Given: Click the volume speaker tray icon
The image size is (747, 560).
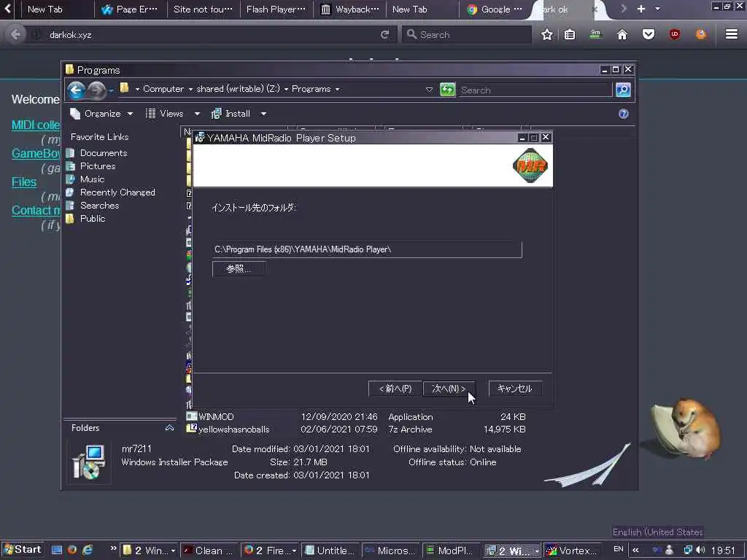Looking at the screenshot, I should click(x=700, y=550).
